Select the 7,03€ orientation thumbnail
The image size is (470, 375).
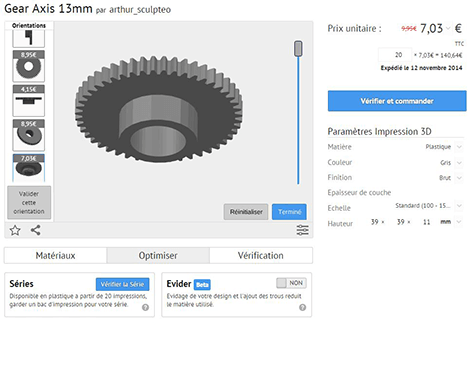point(29,168)
